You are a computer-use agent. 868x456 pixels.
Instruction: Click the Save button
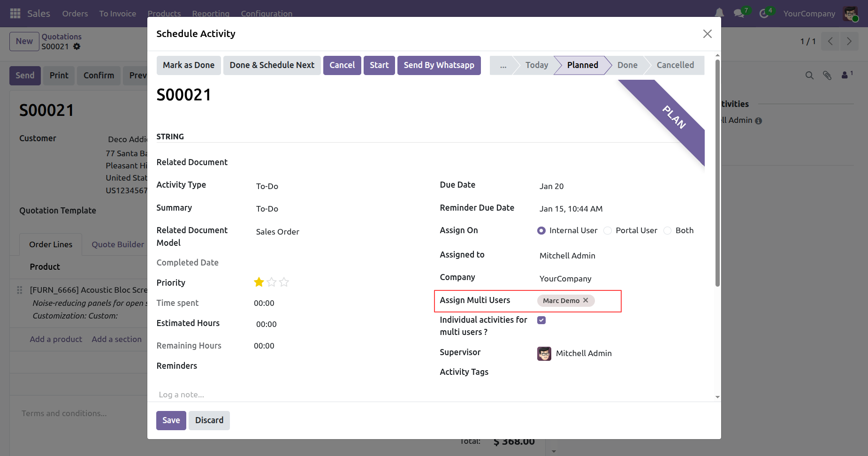point(171,420)
